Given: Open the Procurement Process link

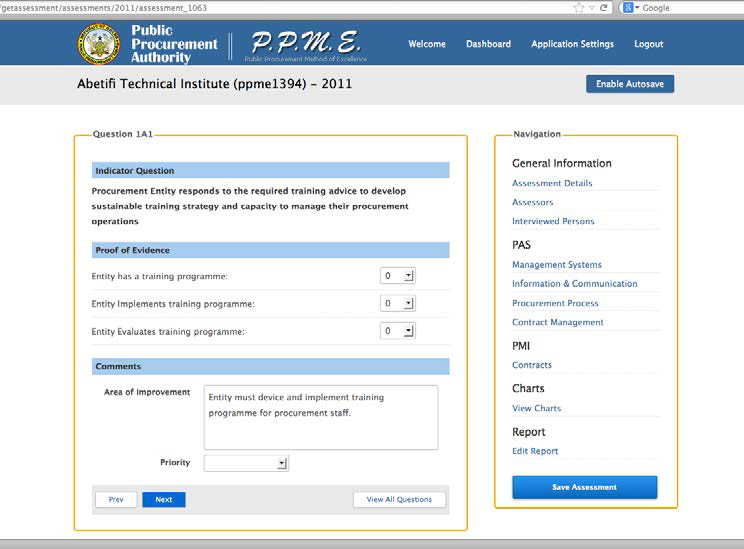Looking at the screenshot, I should 555,303.
